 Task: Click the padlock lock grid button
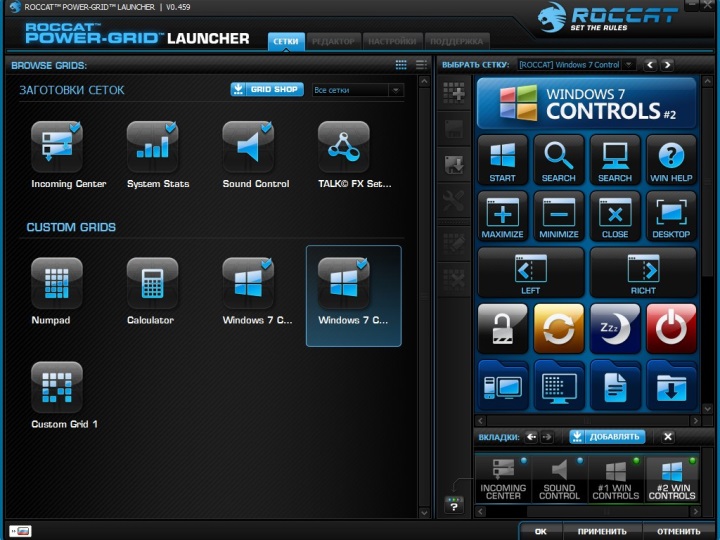coord(502,329)
